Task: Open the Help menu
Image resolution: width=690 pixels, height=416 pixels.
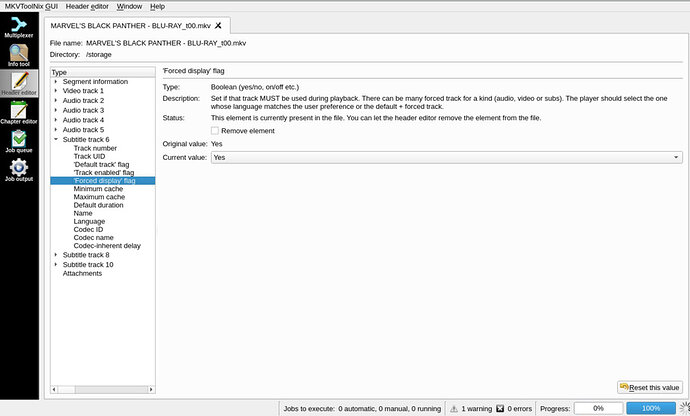Action: 157,7
